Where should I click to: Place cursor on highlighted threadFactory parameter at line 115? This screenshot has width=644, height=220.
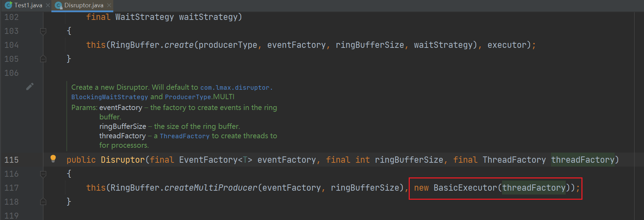point(583,160)
